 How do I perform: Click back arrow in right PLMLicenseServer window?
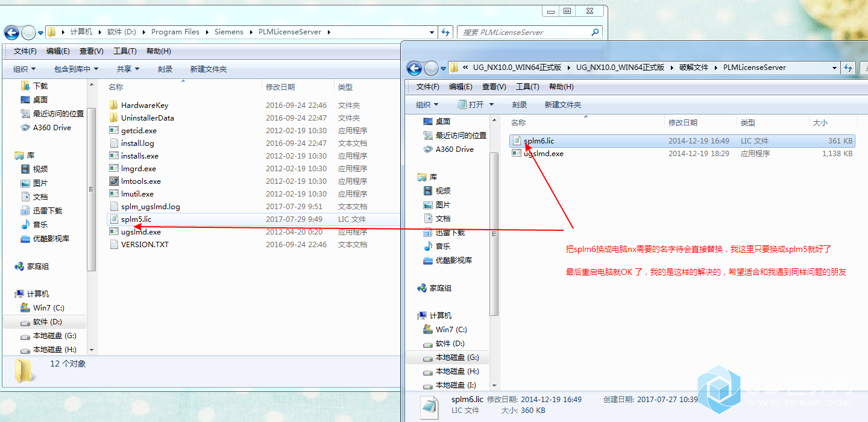point(414,68)
